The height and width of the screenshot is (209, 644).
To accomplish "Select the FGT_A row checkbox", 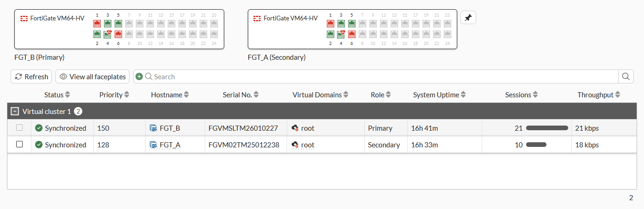I will tap(19, 144).
